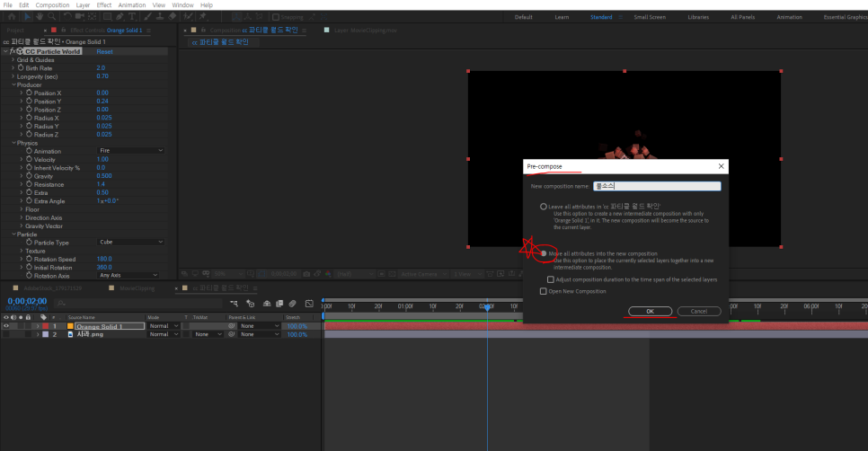Click the pick whip icon for Orange Solid 1
Viewport: 868px width, 451px height.
click(x=232, y=326)
